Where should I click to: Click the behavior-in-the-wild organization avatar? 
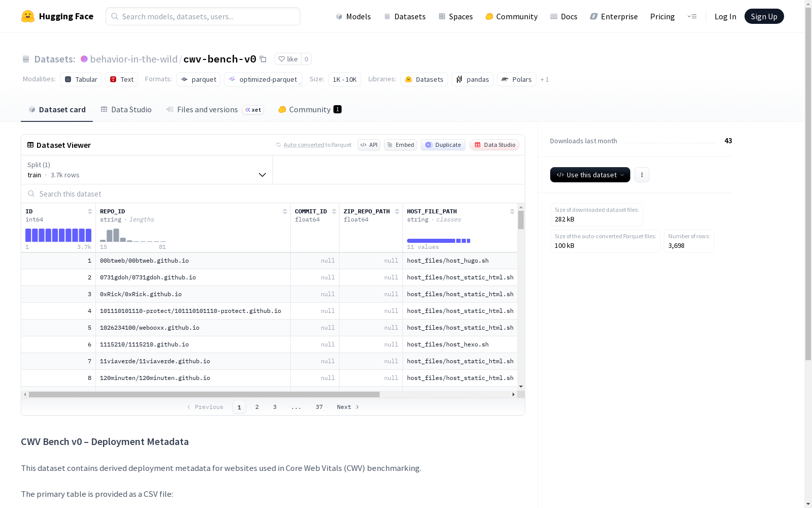(84, 59)
